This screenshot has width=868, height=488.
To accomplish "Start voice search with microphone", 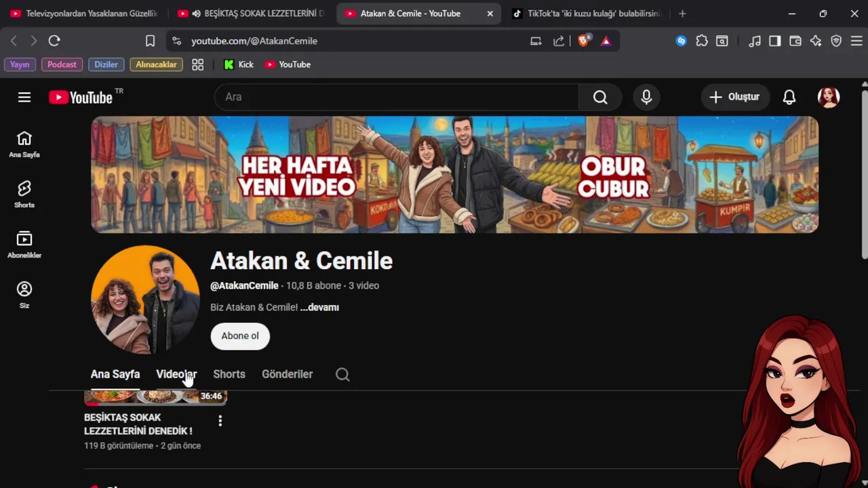I will (646, 97).
